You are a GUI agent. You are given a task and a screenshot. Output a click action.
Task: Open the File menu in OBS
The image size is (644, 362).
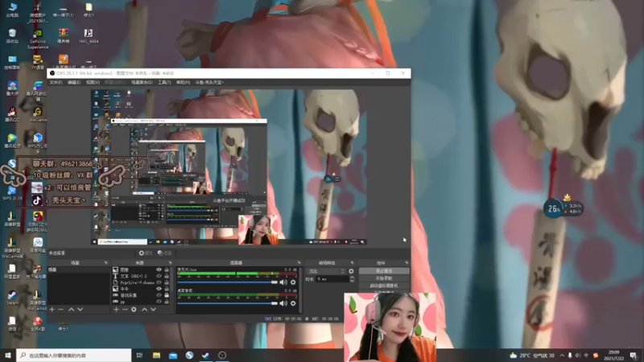(x=56, y=83)
